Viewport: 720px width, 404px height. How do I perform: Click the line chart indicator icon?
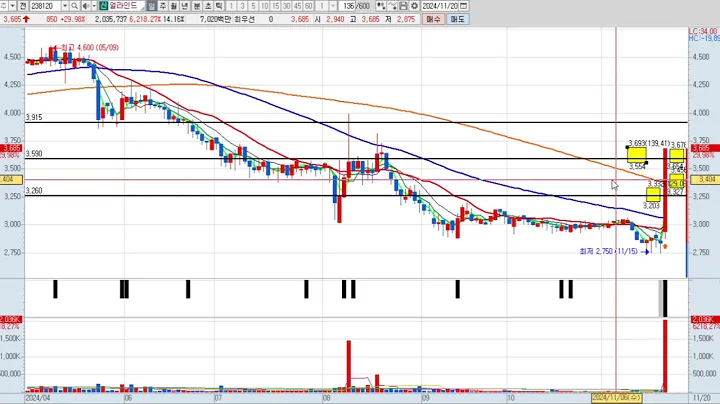pos(392,6)
